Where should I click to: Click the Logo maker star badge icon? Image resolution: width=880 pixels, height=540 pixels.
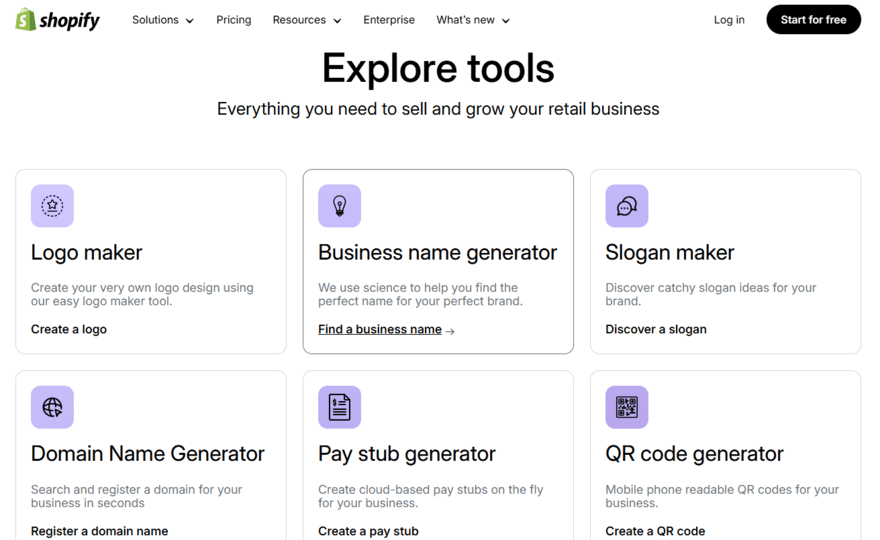click(x=52, y=206)
